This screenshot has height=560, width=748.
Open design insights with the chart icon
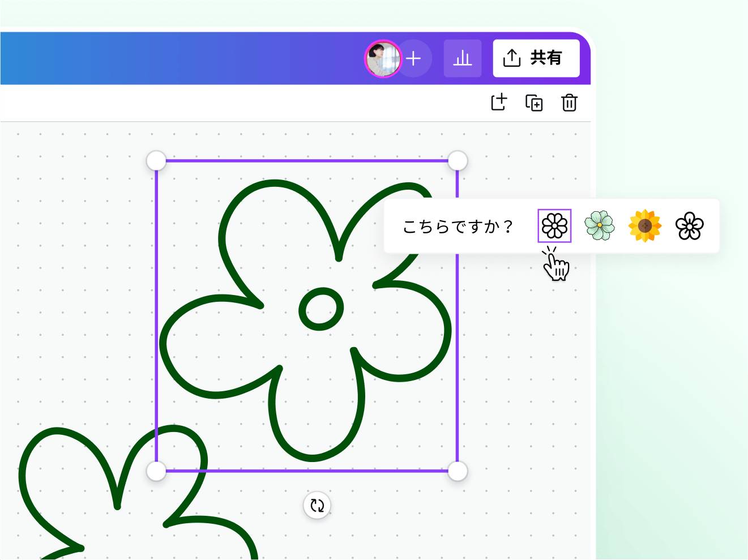click(463, 58)
